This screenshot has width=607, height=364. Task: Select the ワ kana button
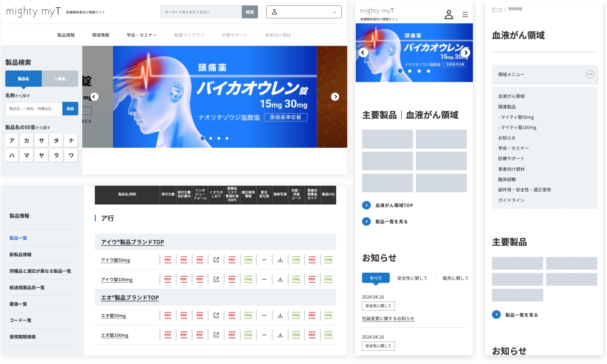tap(71, 155)
